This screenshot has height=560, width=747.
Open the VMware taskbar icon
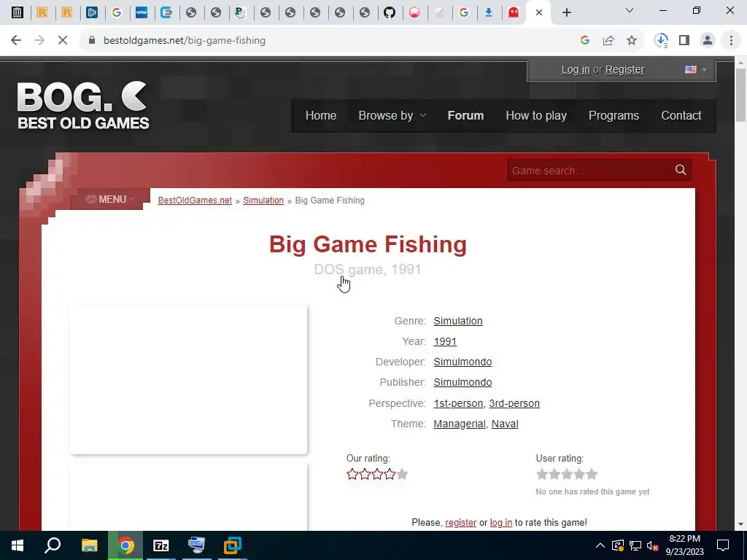click(233, 545)
